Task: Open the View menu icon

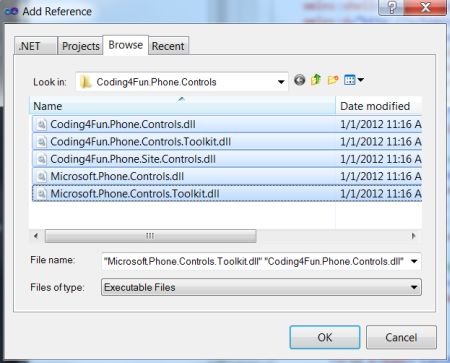Action: pyautogui.click(x=350, y=80)
